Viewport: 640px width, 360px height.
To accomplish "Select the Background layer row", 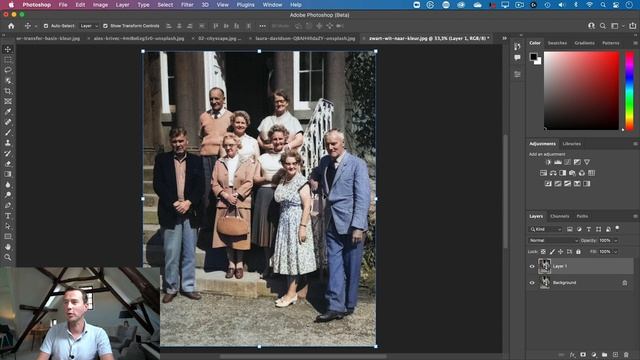I will [580, 283].
